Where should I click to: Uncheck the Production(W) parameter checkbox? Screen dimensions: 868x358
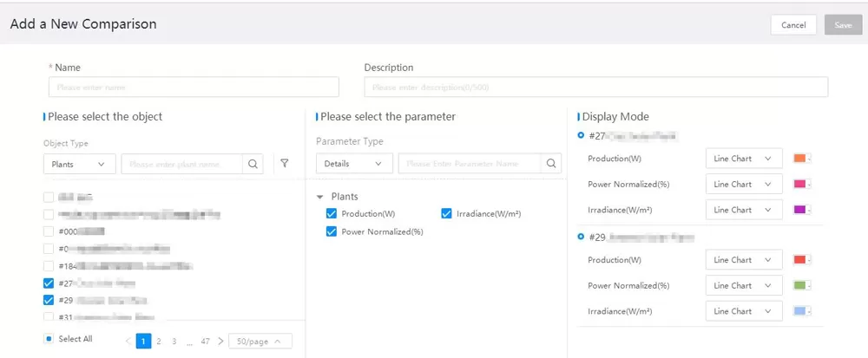[331, 214]
